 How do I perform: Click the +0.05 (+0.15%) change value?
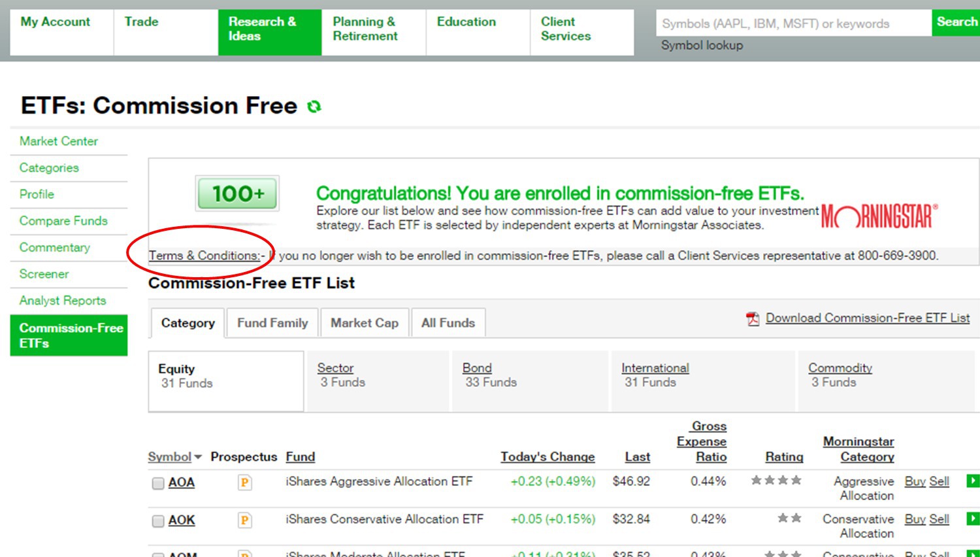pyautogui.click(x=553, y=520)
